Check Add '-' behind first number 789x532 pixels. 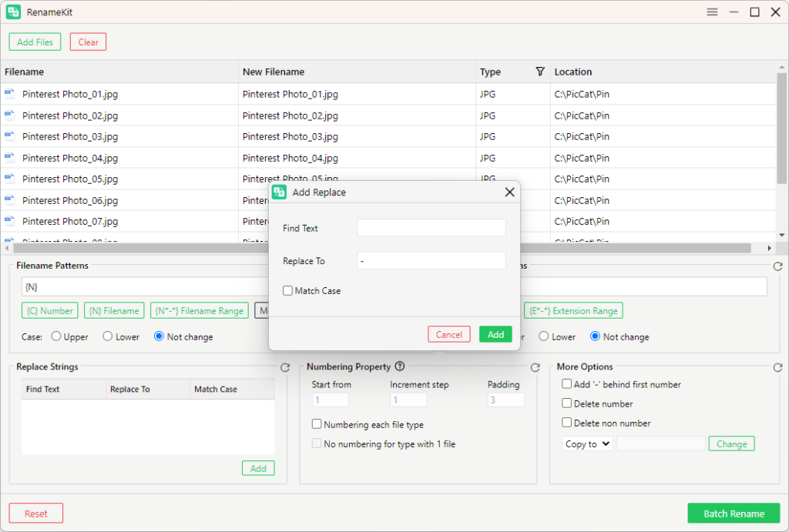[566, 383]
